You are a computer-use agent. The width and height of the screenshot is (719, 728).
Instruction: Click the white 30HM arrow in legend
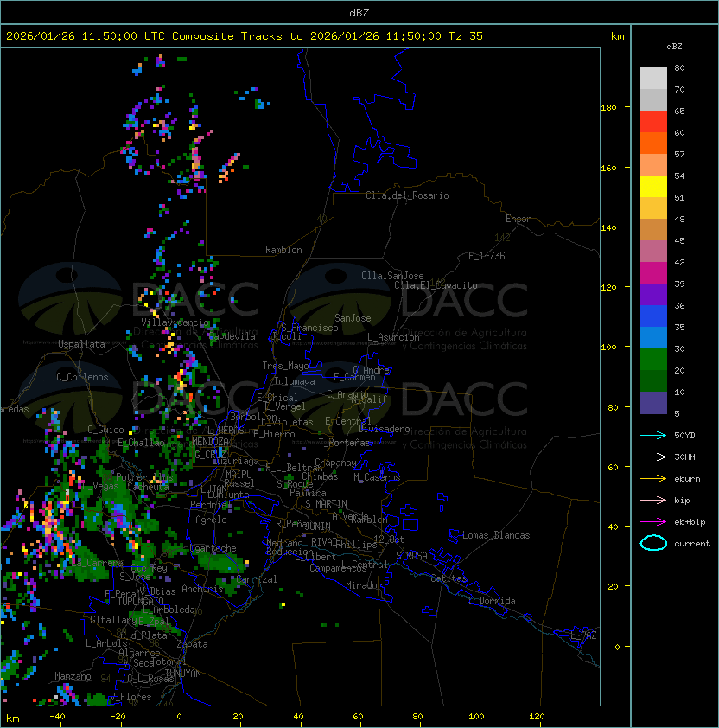[x=653, y=457]
